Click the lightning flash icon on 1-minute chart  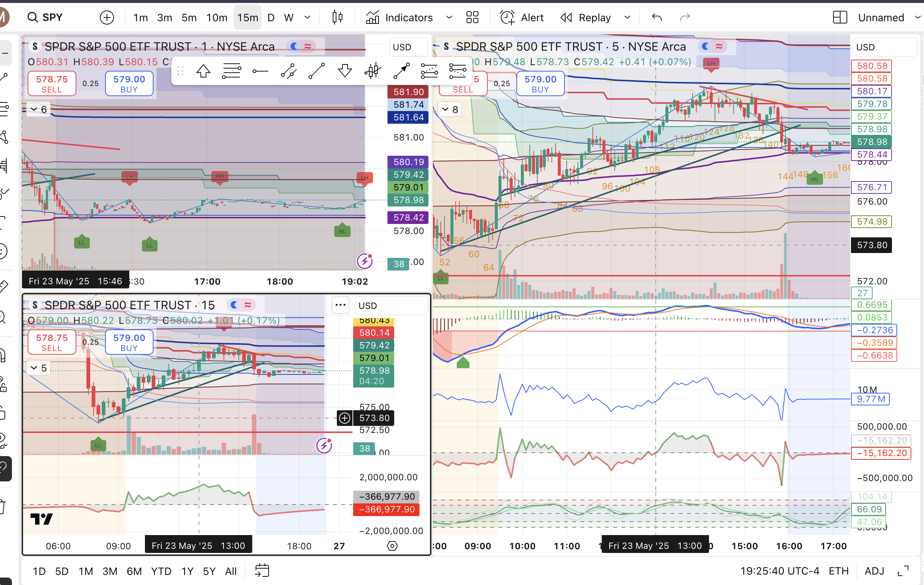364,261
